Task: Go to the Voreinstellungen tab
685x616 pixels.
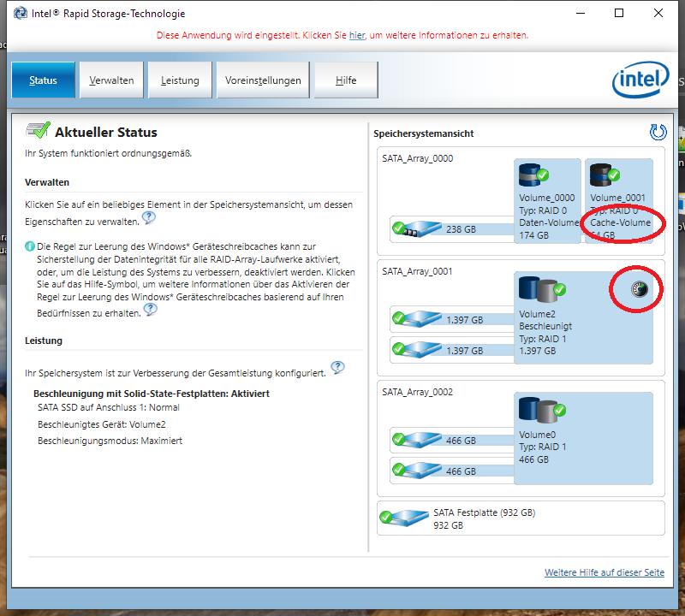Action: pyautogui.click(x=263, y=80)
